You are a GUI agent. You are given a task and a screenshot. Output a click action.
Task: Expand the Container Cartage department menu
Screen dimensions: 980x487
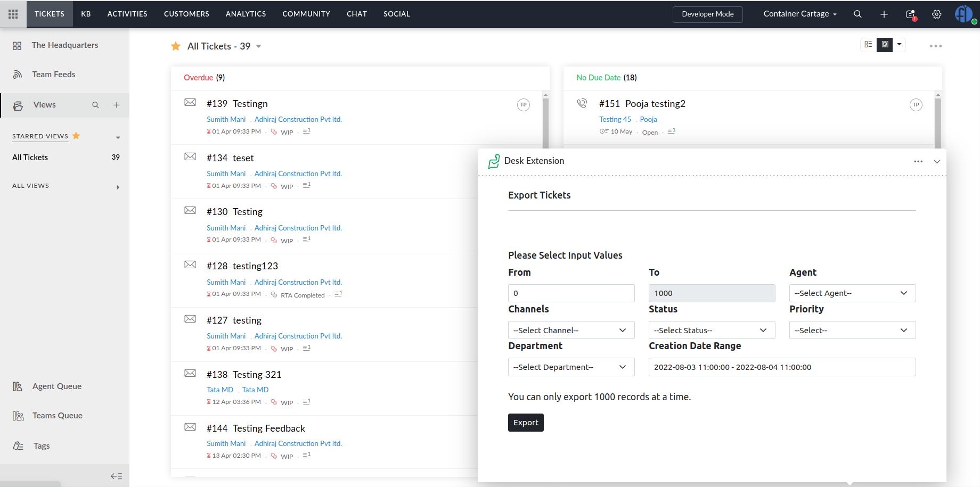[800, 14]
